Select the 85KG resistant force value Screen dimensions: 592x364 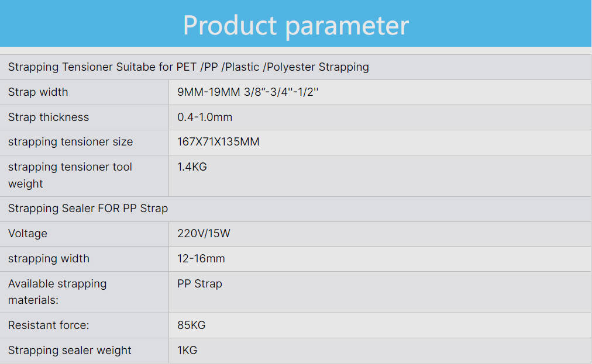point(191,325)
